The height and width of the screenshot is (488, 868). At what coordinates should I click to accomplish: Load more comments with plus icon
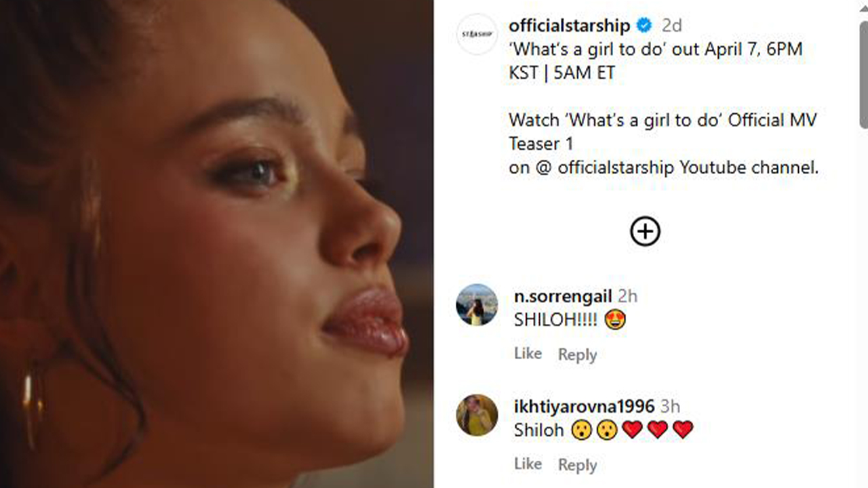coord(645,232)
